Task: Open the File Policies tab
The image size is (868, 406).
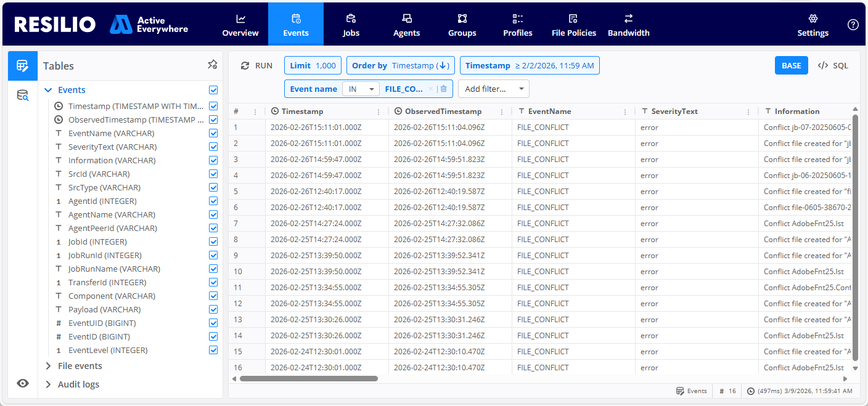Action: point(574,25)
